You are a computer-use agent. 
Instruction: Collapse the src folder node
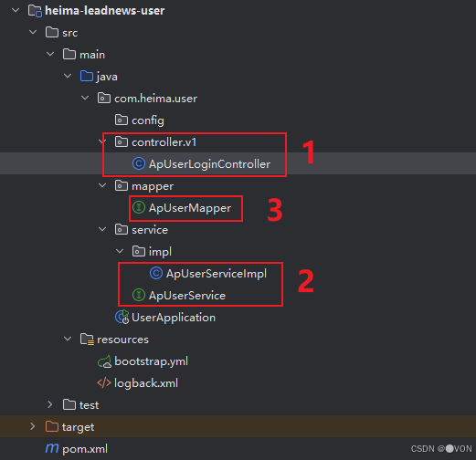33,32
